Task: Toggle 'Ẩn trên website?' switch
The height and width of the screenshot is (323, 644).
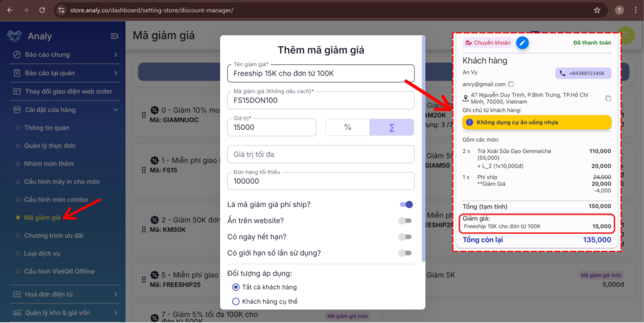Action: point(406,220)
